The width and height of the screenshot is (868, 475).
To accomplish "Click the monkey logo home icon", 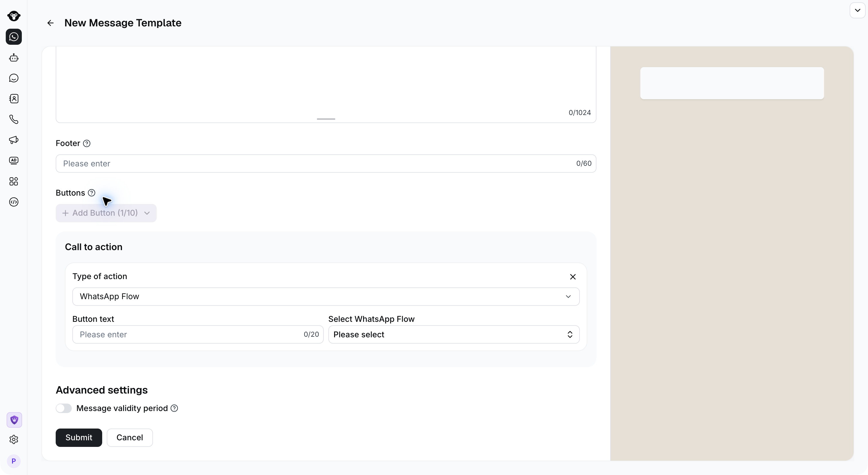I will point(14,16).
